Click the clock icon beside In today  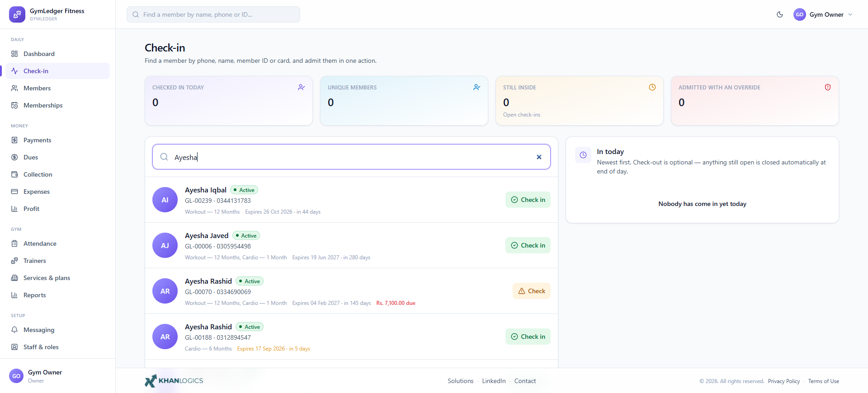[583, 155]
